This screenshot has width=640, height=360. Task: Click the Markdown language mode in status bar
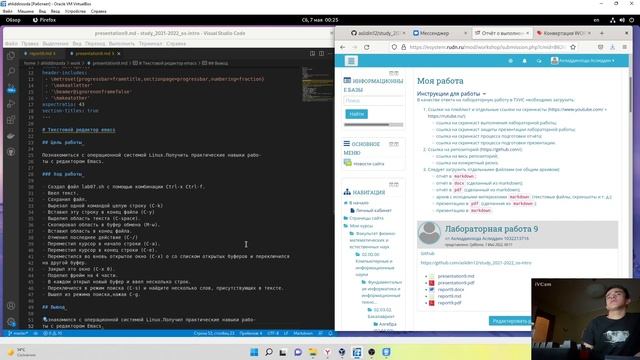pos(303,333)
